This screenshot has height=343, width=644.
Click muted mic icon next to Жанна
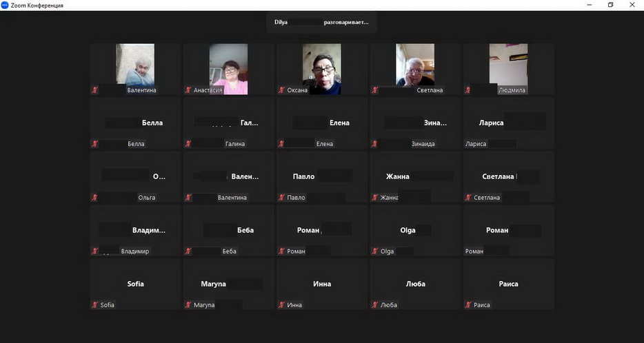point(374,198)
